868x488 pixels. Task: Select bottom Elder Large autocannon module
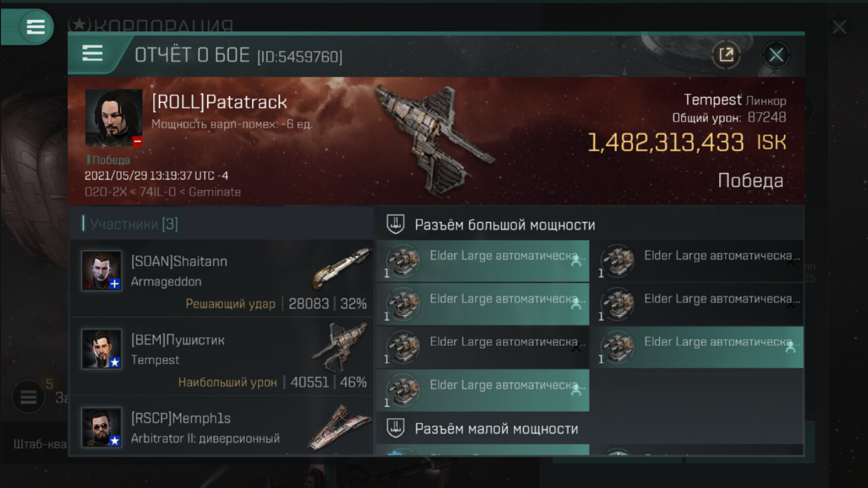[483, 390]
